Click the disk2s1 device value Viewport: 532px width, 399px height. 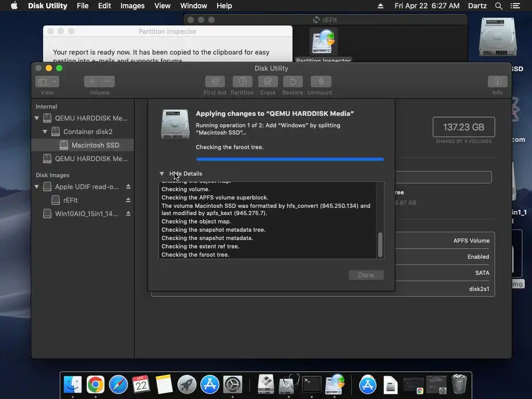479,289
